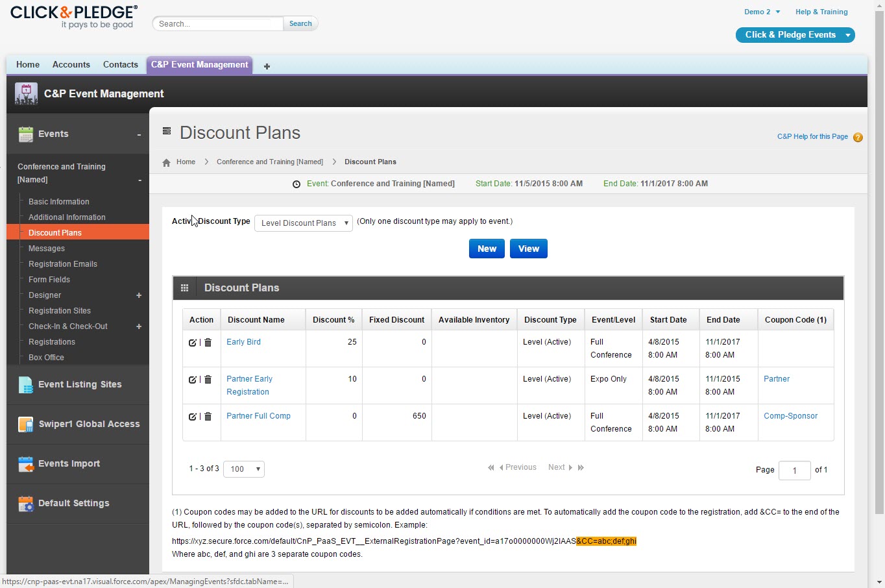This screenshot has width=885, height=588.
Task: Click the C&P Help question mark icon
Action: click(x=858, y=137)
